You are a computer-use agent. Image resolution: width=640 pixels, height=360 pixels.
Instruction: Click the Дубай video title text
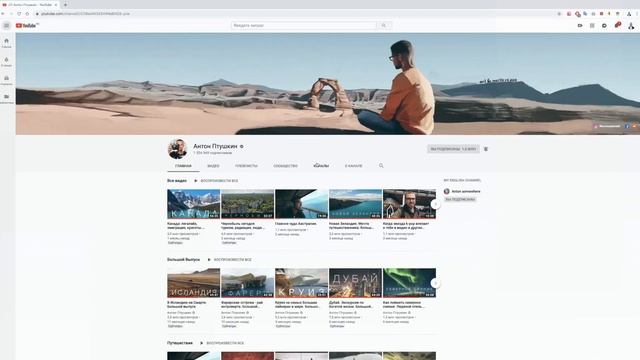click(x=351, y=304)
